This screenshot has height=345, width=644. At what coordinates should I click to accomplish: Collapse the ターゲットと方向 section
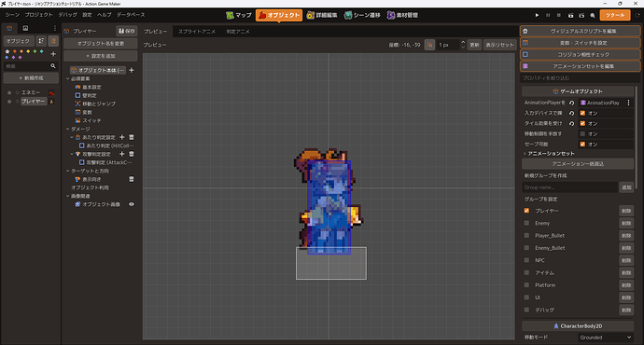68,171
